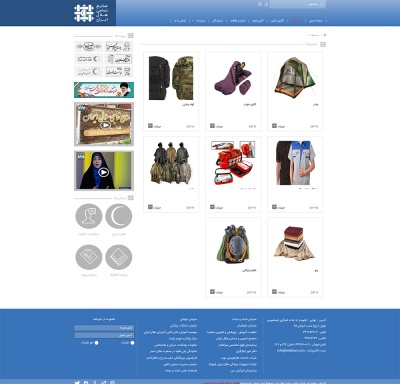Open the stacked blankets product image
This screenshot has height=384, width=400.
pyautogui.click(x=295, y=243)
